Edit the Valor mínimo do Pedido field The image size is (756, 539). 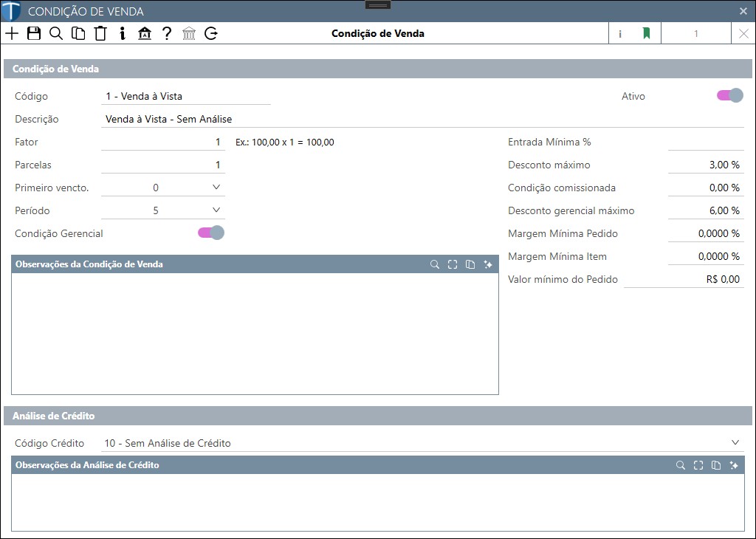pyautogui.click(x=684, y=279)
